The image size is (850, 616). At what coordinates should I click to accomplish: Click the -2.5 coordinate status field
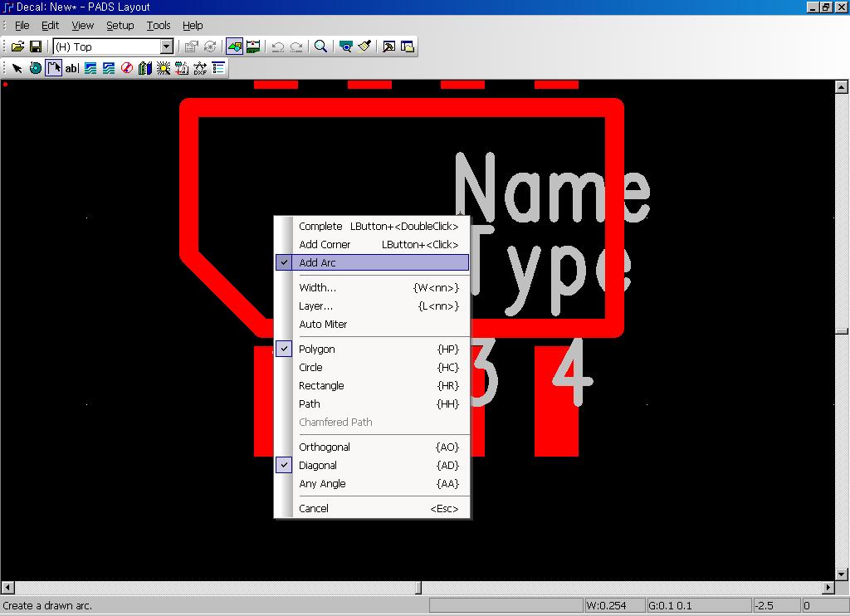pyautogui.click(x=776, y=606)
